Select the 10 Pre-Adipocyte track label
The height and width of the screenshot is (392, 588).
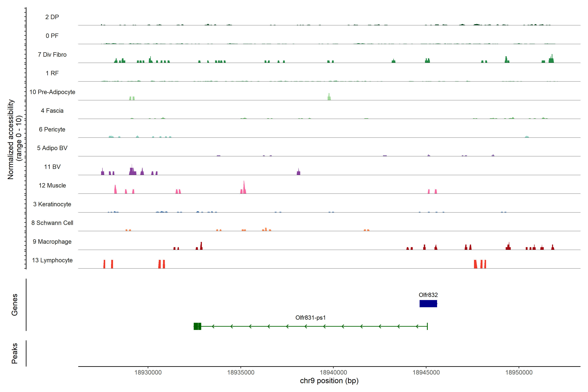click(x=52, y=92)
